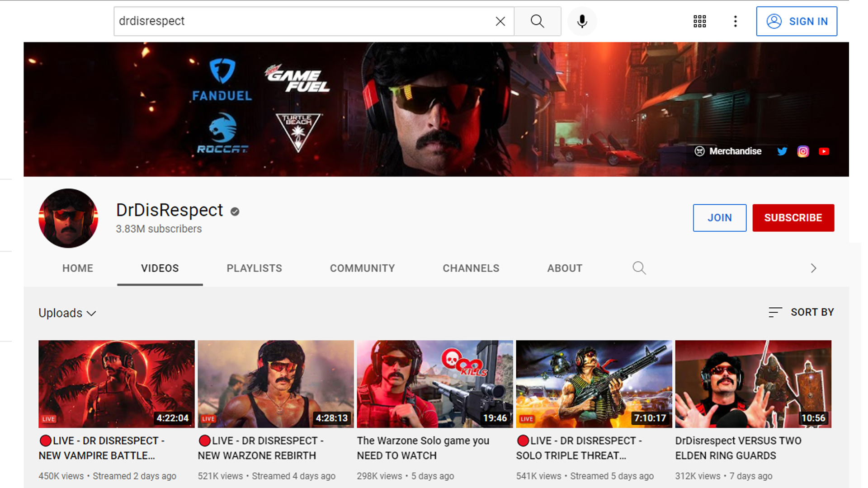Click the verified badge next to DrDisRespect
Image resolution: width=868 pixels, height=488 pixels.
tap(235, 211)
